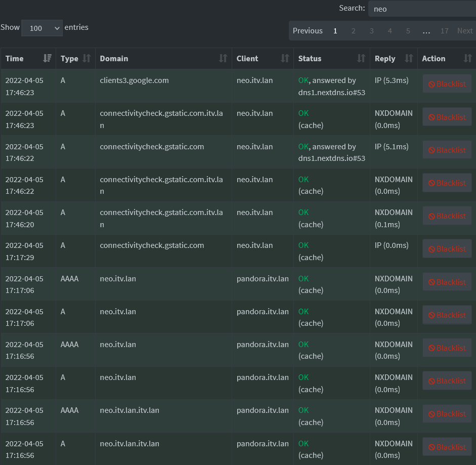
Task: Go to page 2 of results
Action: (x=353, y=30)
